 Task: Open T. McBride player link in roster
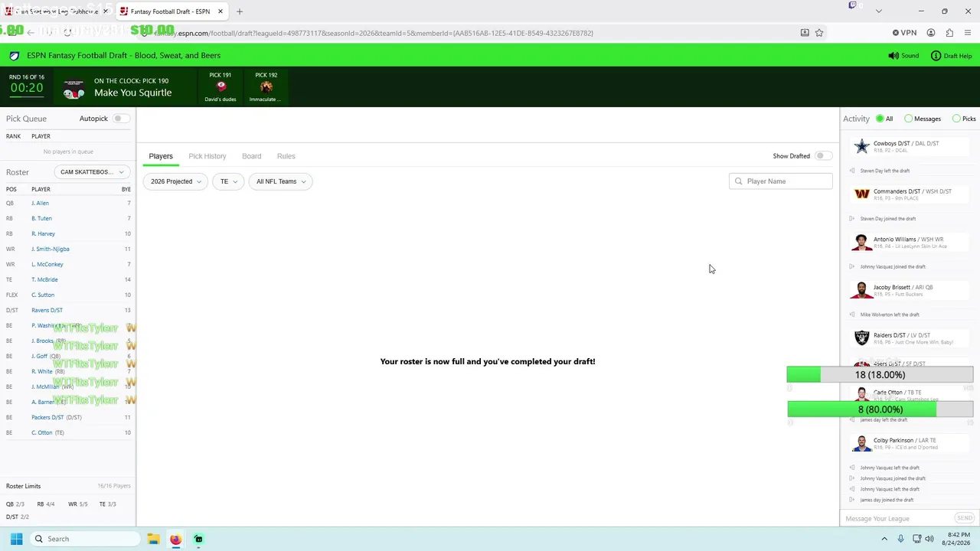tap(44, 279)
